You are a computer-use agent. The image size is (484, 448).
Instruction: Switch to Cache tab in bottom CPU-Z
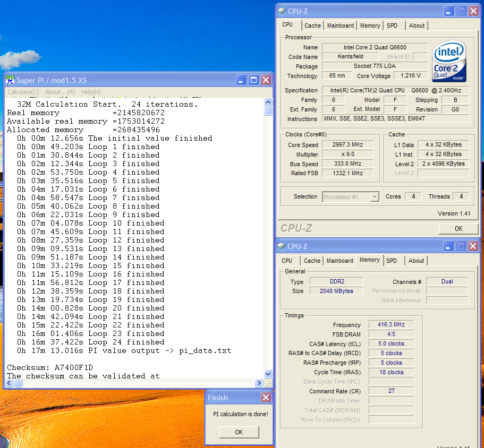312,261
